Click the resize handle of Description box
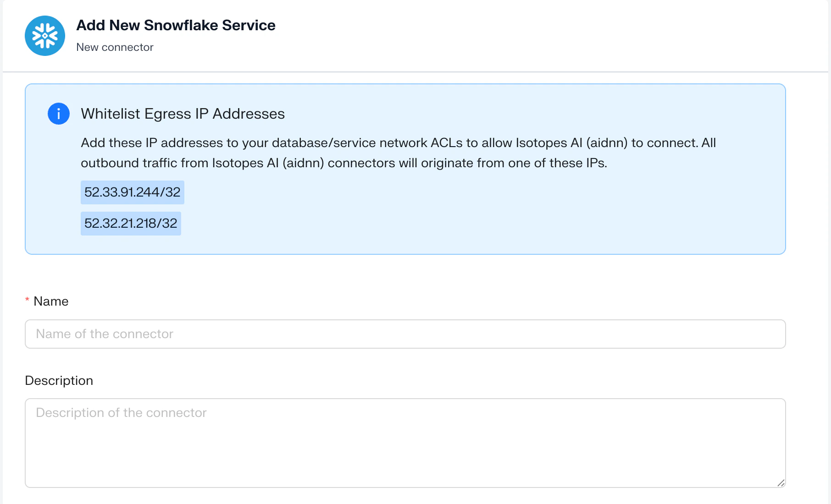831x504 pixels. point(781,482)
